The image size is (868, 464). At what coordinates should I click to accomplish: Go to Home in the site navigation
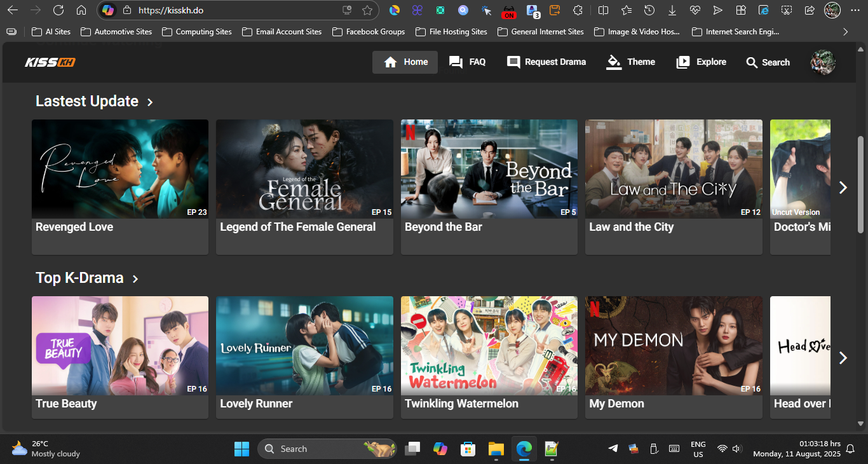pyautogui.click(x=405, y=62)
